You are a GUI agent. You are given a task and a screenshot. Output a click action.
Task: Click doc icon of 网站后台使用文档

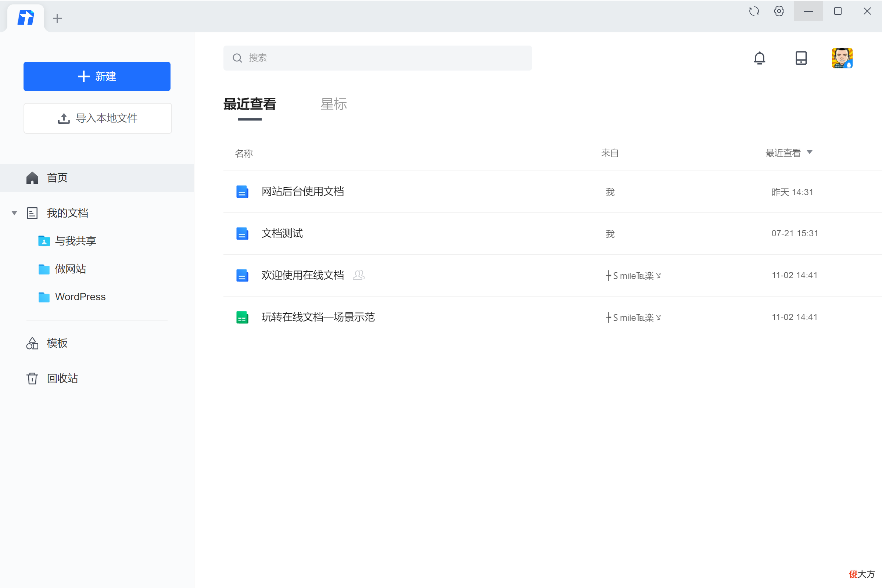(242, 191)
